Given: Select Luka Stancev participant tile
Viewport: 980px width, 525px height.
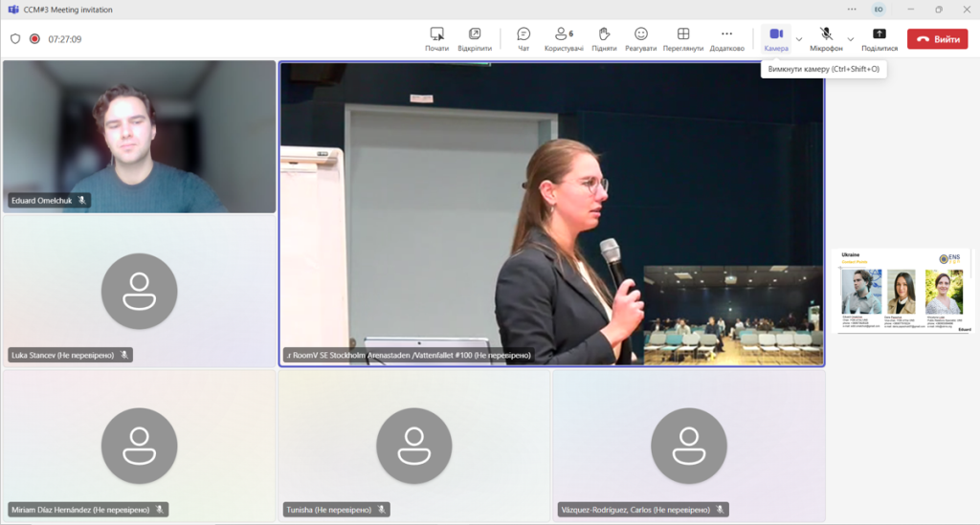Looking at the screenshot, I should 139,292.
